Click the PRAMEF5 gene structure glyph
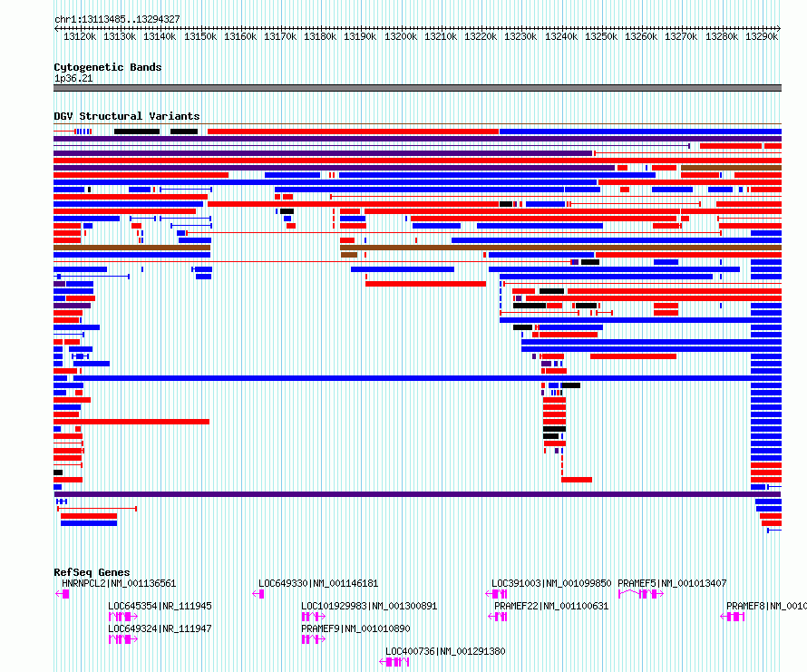807x672 pixels. [x=641, y=594]
